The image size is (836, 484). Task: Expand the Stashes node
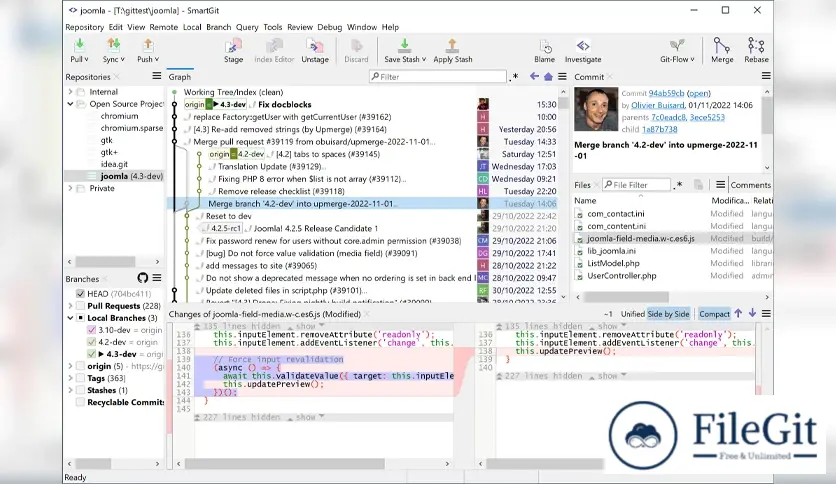click(x=70, y=390)
